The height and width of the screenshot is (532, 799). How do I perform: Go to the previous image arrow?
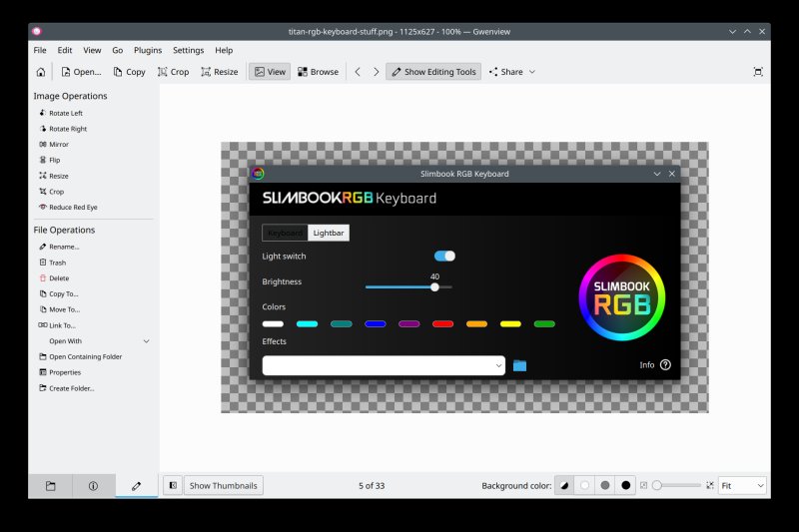[x=358, y=72]
